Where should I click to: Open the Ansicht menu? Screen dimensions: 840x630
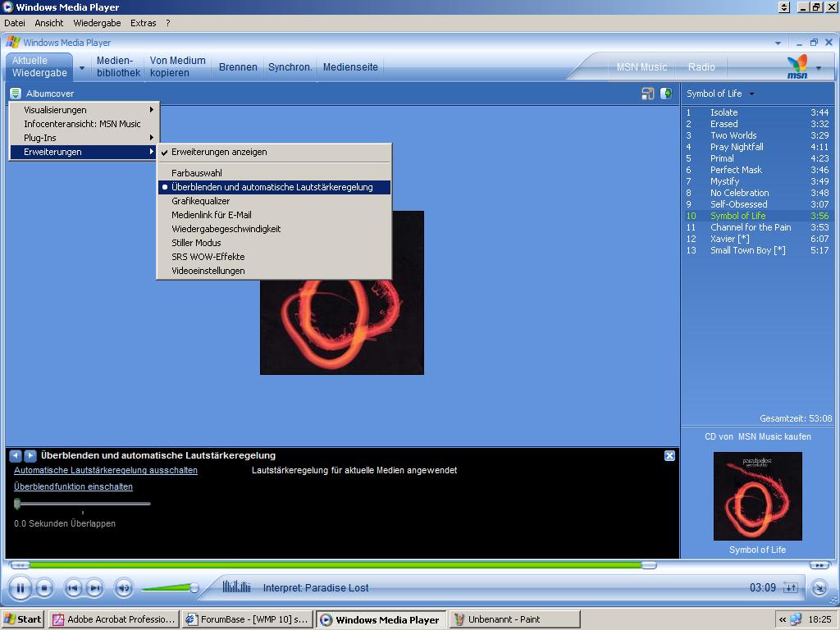[x=48, y=23]
